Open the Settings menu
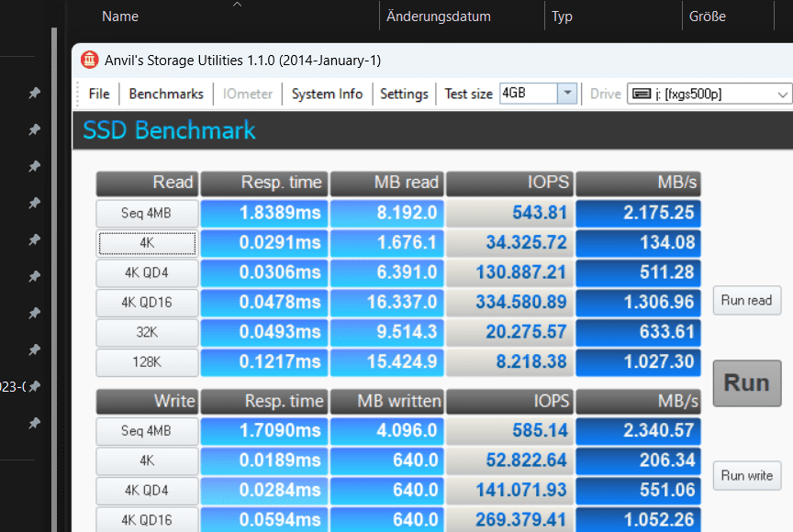Image resolution: width=793 pixels, height=532 pixels. pyautogui.click(x=404, y=94)
